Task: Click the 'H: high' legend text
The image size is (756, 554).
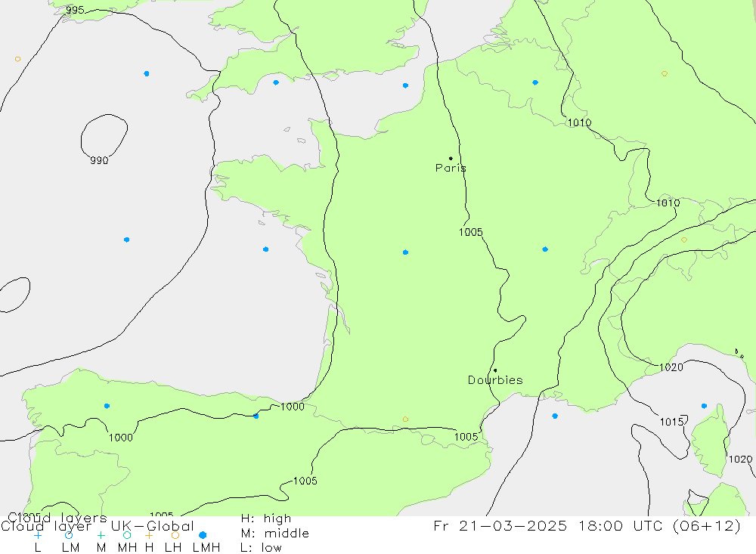Action: click(266, 518)
